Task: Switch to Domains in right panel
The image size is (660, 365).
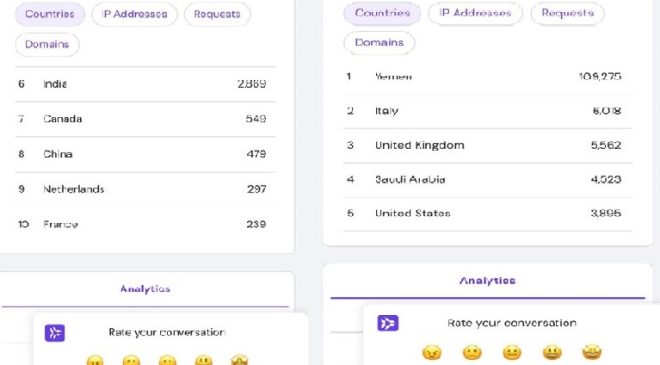Action: click(379, 43)
